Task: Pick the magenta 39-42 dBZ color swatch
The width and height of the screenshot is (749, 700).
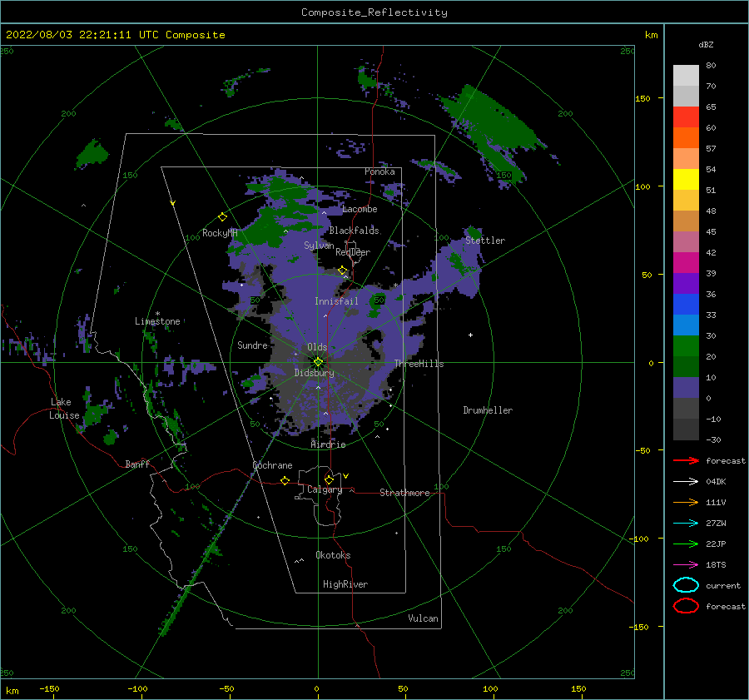Action: pos(686,263)
